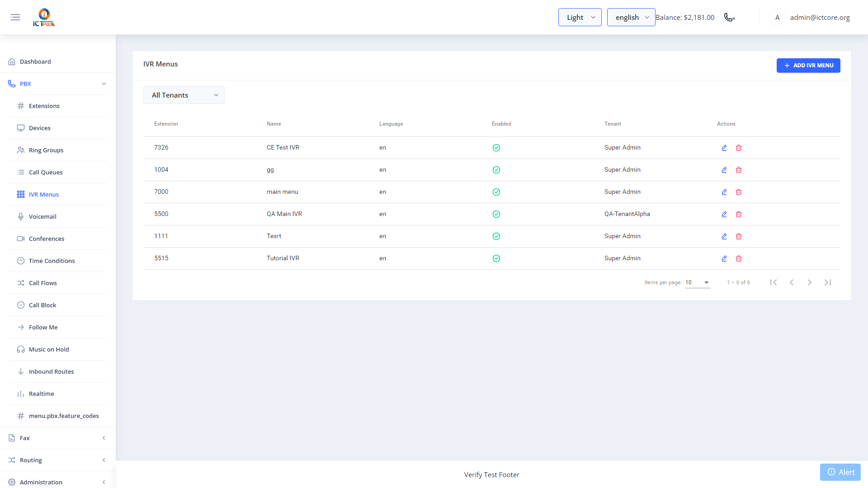Screen dimensions: 868x488
Task: Click enabled checkmark for CE Test IVR
Action: [496, 148]
